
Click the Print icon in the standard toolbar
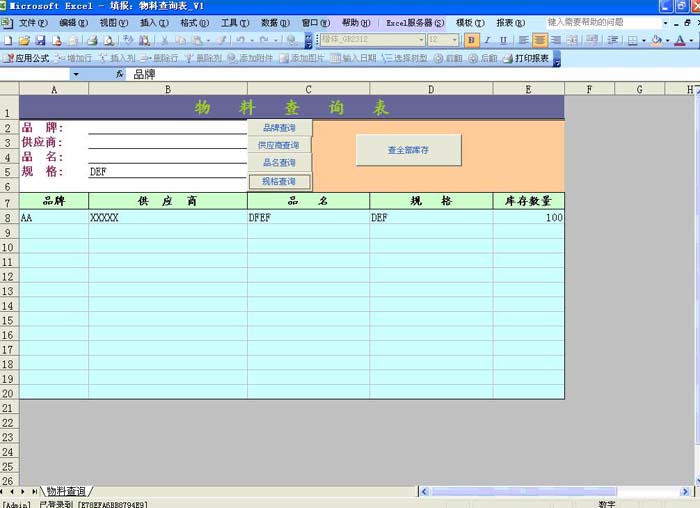(x=92, y=40)
